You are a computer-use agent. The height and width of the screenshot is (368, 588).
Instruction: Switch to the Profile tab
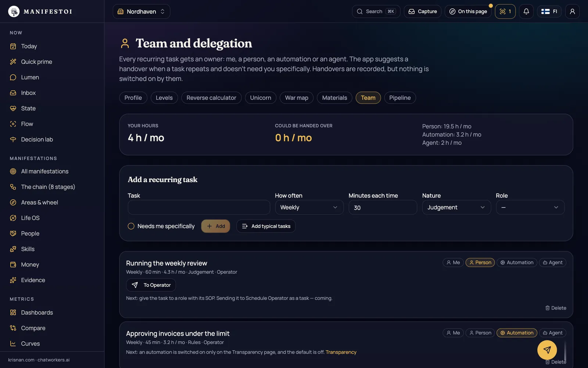(x=133, y=98)
